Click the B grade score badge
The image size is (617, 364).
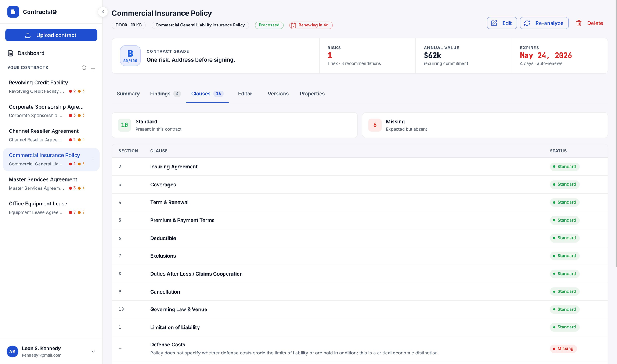pos(130,56)
